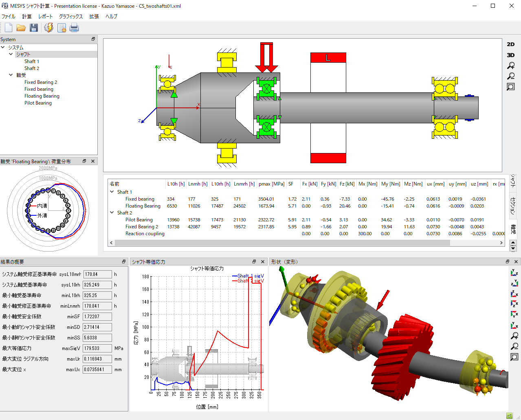Select Floating Bearing in the system tree
Viewport: 521px width, 420px height.
point(42,96)
